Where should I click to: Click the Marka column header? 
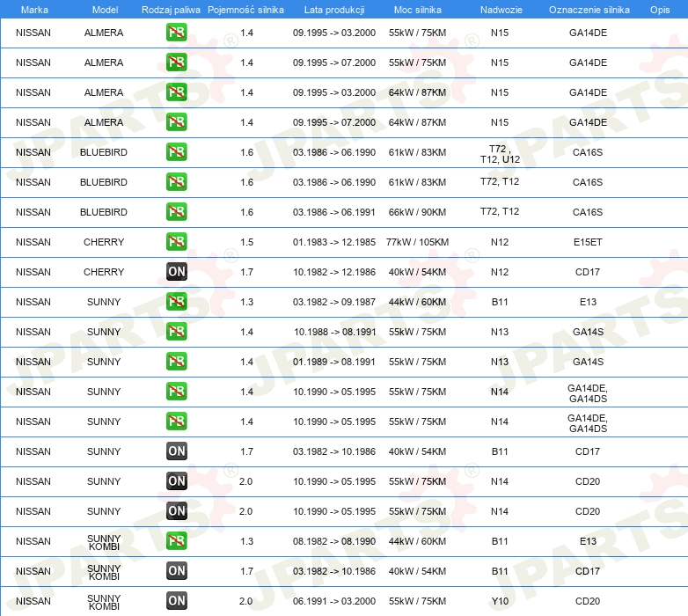34,10
